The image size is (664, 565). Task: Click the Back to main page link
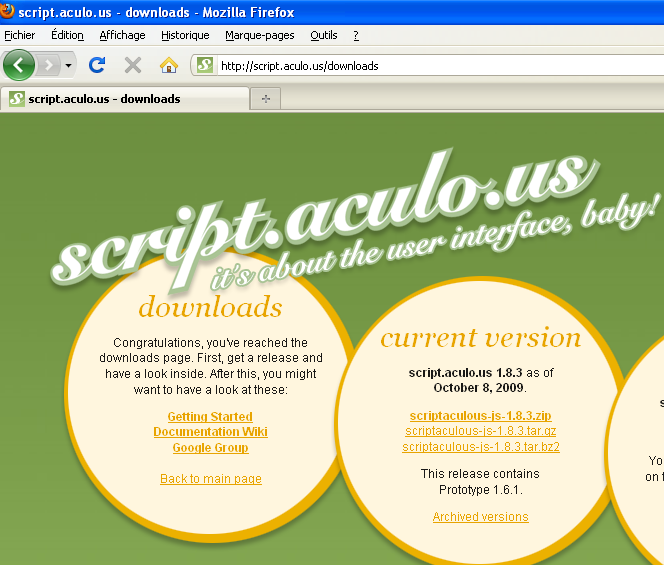pyautogui.click(x=211, y=479)
